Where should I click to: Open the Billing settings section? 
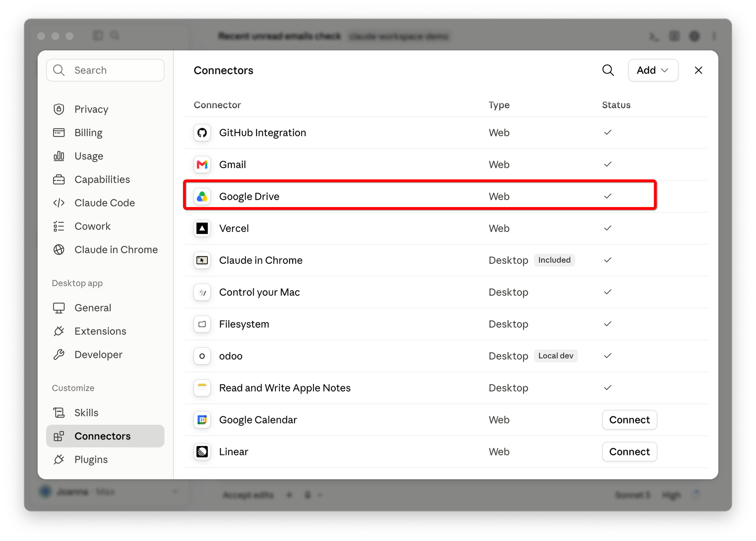coord(105,133)
